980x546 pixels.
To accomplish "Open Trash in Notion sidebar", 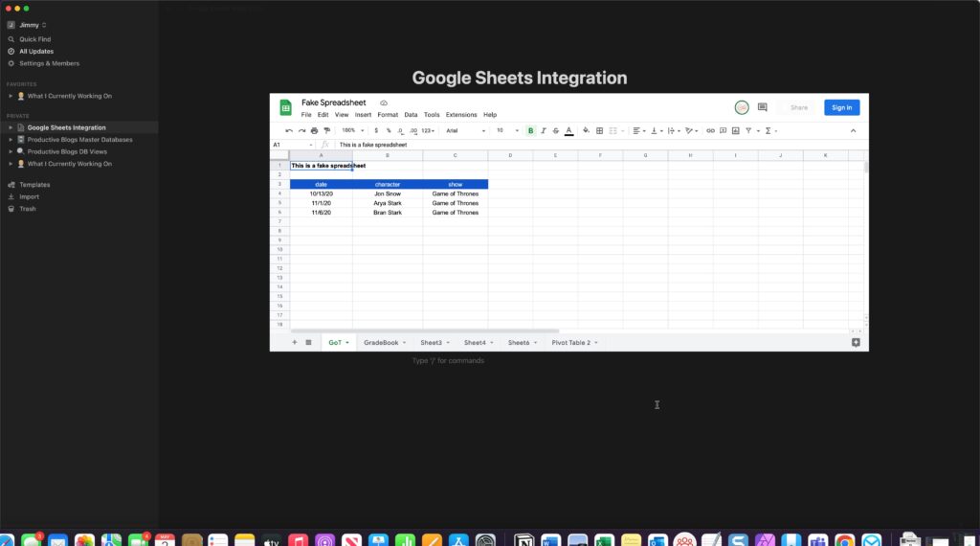I will (28, 209).
